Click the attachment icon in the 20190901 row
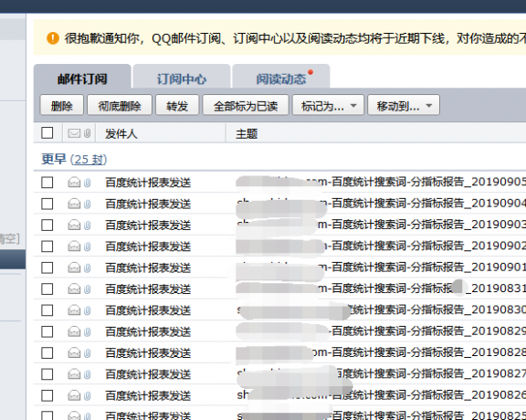Viewport: 526px width, 420px height. tap(88, 268)
